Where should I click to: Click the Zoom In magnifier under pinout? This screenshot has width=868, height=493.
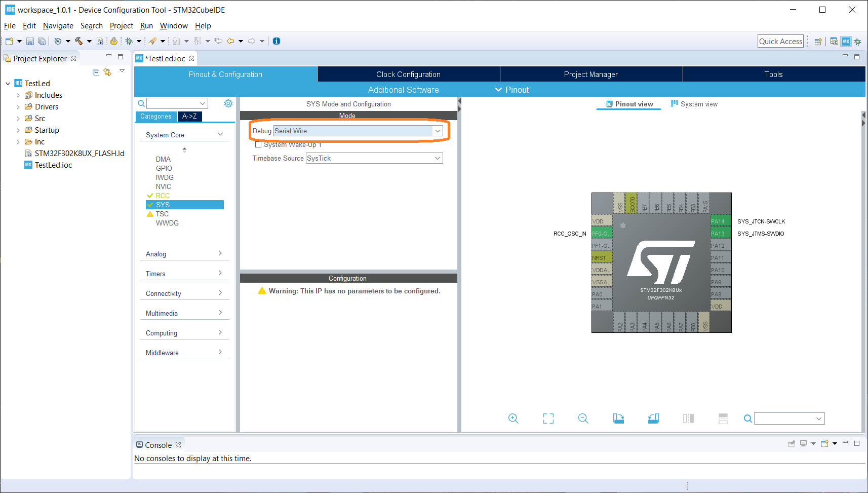(514, 419)
